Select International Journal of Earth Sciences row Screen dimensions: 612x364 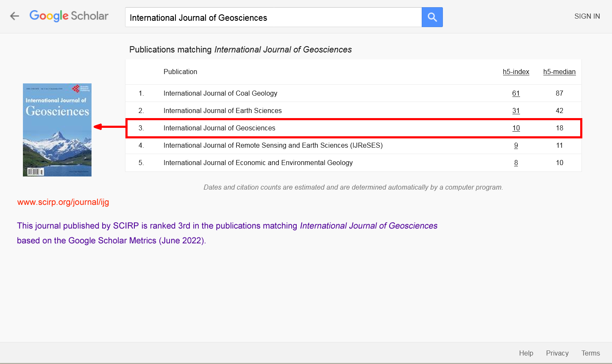tap(223, 110)
